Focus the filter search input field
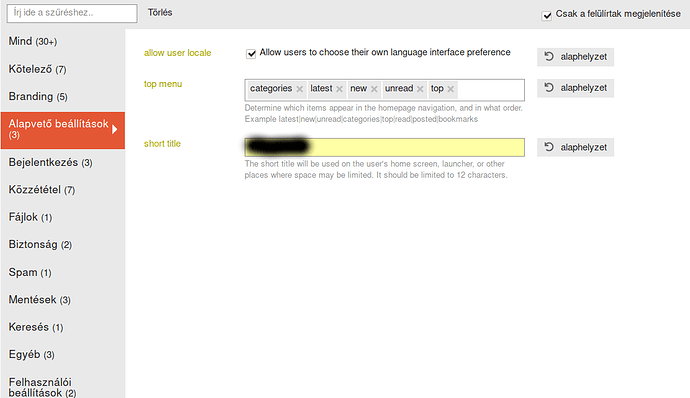Screen dimensions: 690x398 [x=72, y=13]
